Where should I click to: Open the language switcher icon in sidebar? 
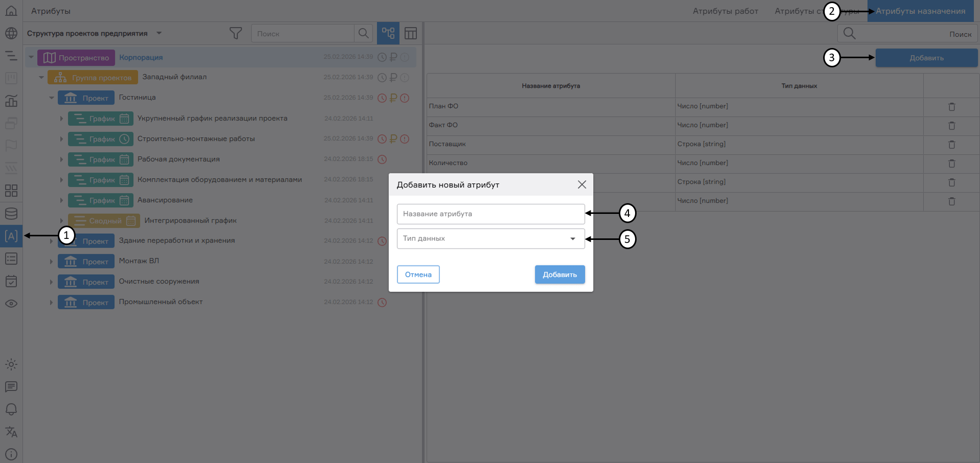pyautogui.click(x=11, y=432)
